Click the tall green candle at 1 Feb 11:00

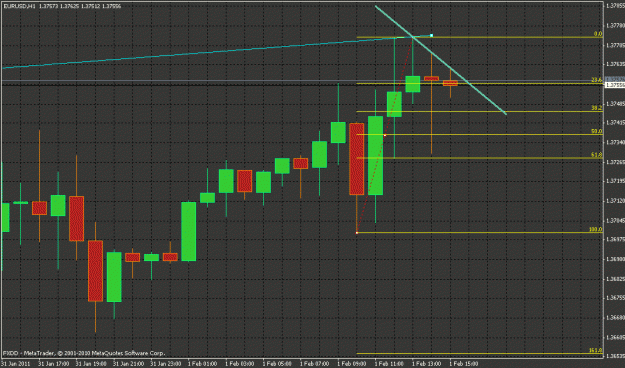(x=375, y=155)
